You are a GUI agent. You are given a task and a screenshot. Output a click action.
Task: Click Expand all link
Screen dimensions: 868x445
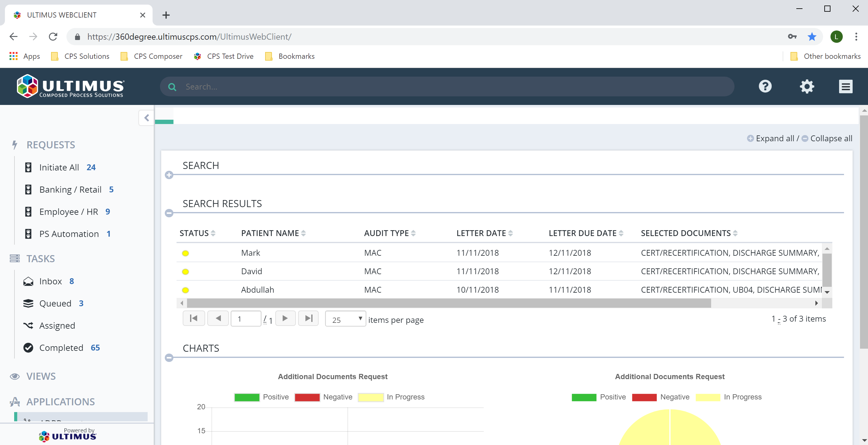775,138
